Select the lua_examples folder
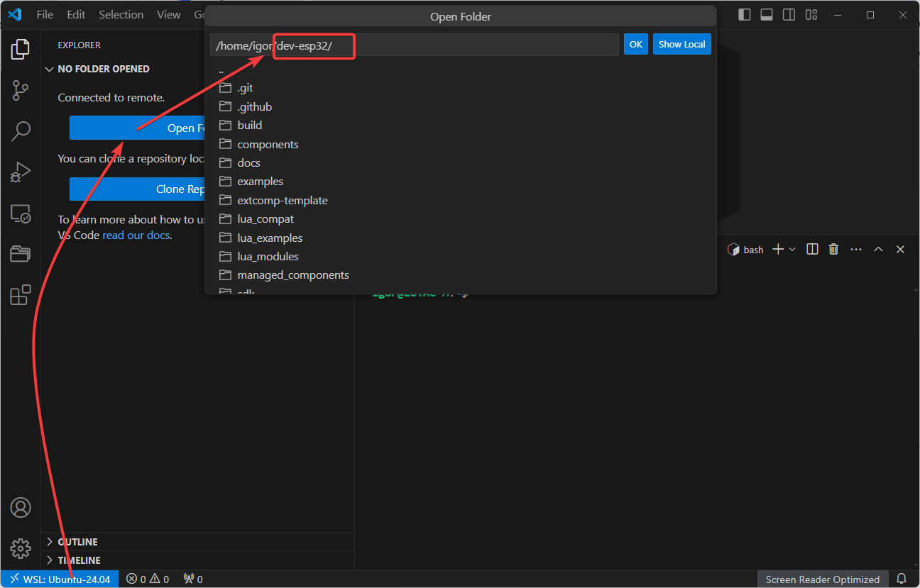 (460, 238)
